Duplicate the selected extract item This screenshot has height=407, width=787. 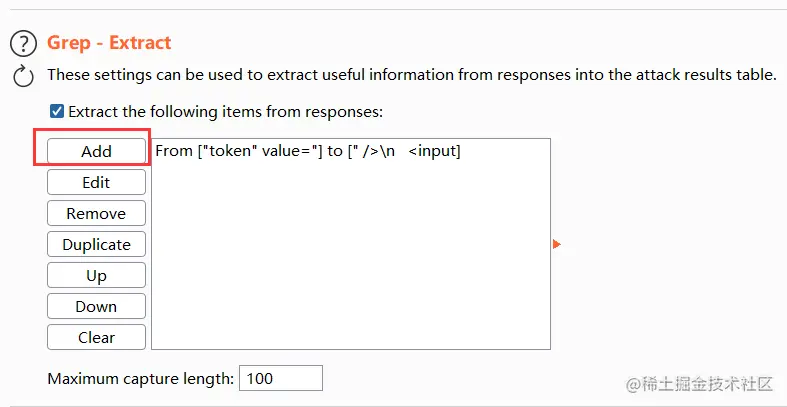[96, 244]
